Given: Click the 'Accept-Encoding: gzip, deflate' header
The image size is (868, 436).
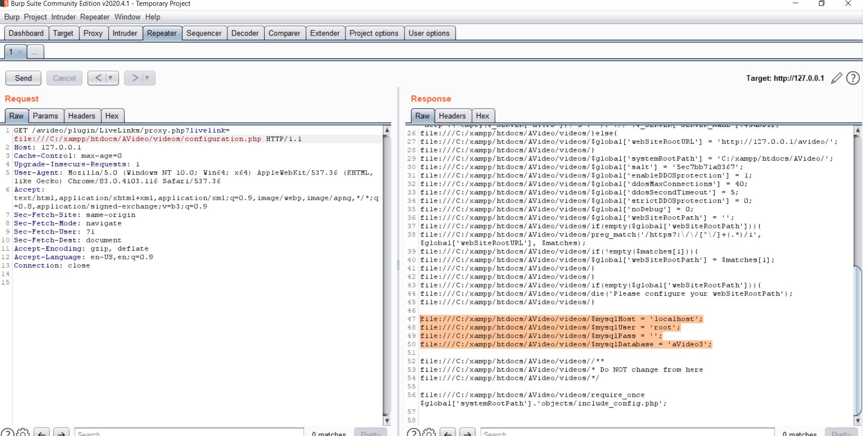Looking at the screenshot, I should pos(81,249).
